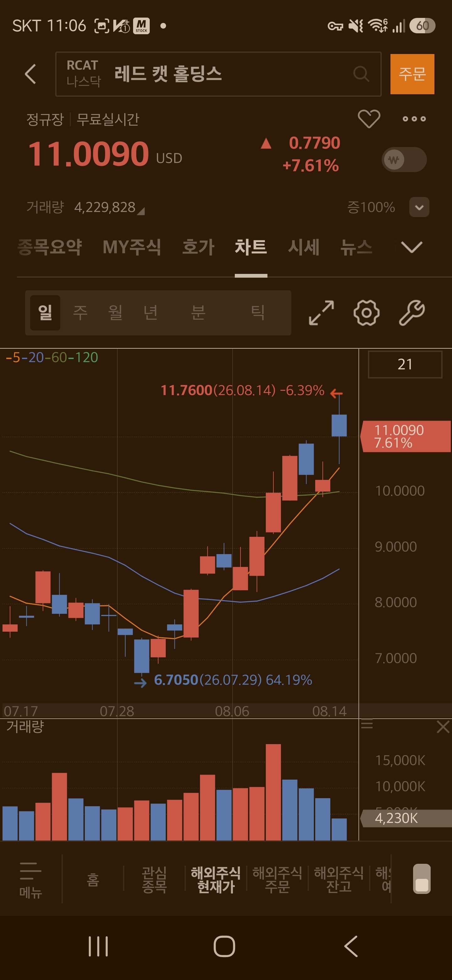Add RCAT to favorites with heart icon
Viewport: 452px width, 980px height.
pos(369,119)
